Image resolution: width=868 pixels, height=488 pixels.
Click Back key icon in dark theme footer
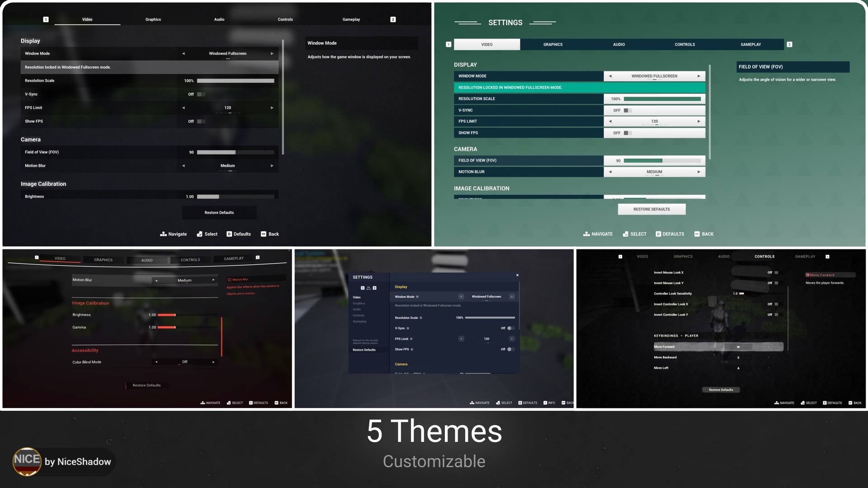point(264,234)
